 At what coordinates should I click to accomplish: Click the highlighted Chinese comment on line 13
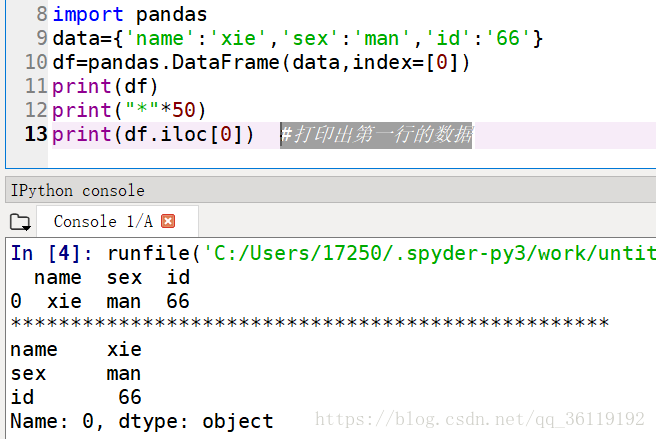click(376, 135)
